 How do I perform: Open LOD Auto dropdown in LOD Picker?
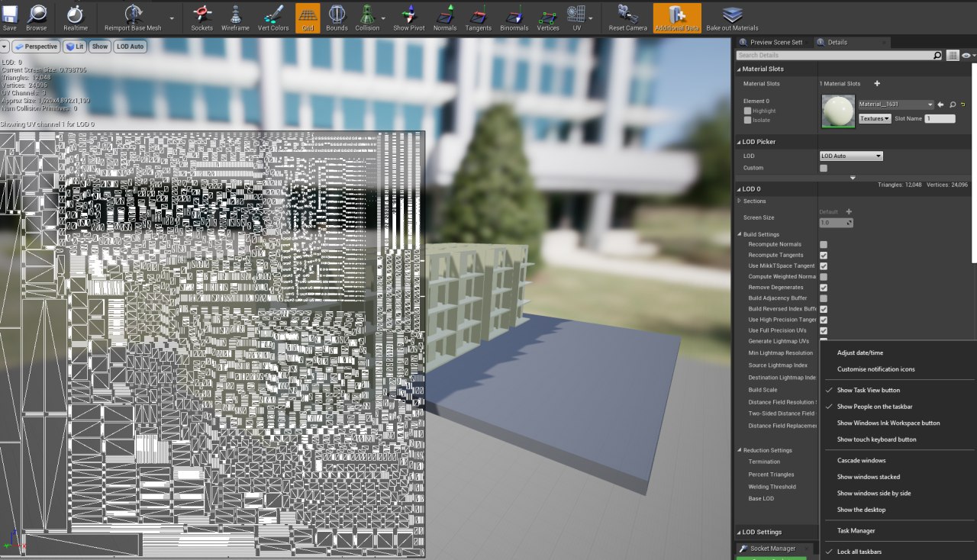[851, 156]
